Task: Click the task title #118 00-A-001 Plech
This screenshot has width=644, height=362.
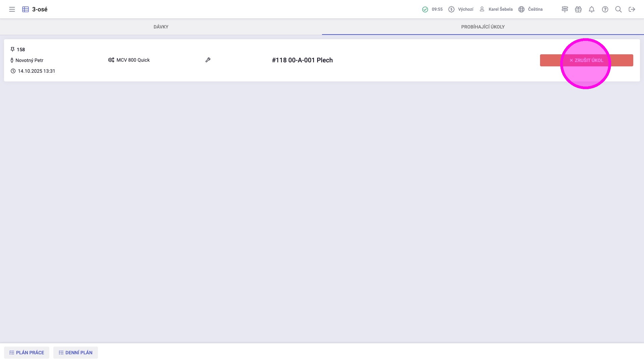Action: coord(302,60)
